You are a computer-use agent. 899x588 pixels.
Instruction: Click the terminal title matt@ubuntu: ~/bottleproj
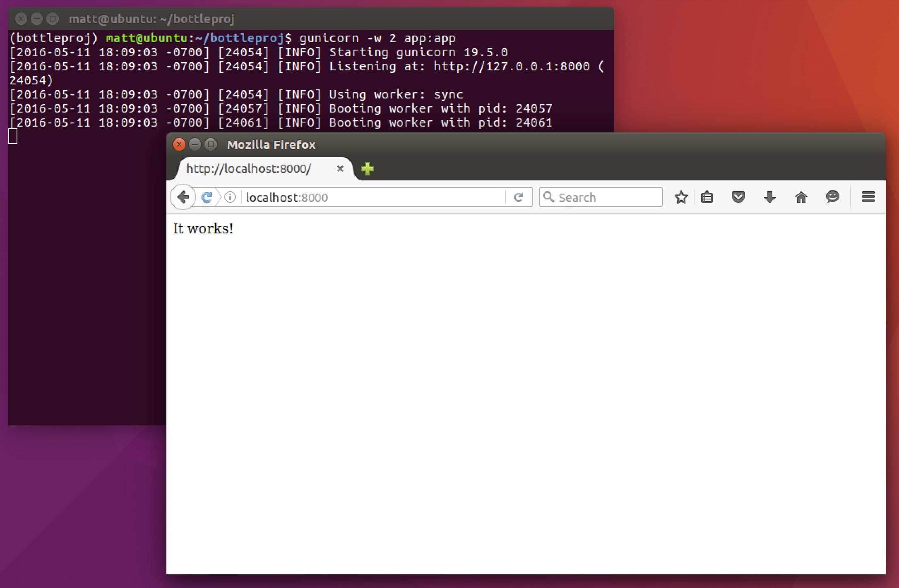[151, 19]
